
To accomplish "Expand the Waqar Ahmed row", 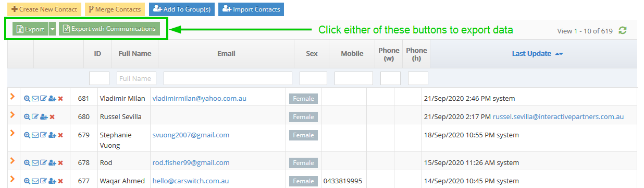I will [12, 179].
